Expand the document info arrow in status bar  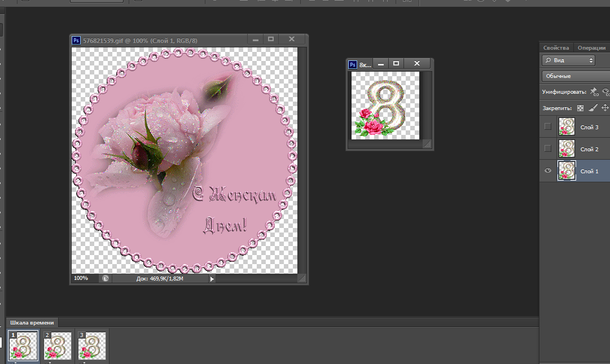[x=212, y=279]
